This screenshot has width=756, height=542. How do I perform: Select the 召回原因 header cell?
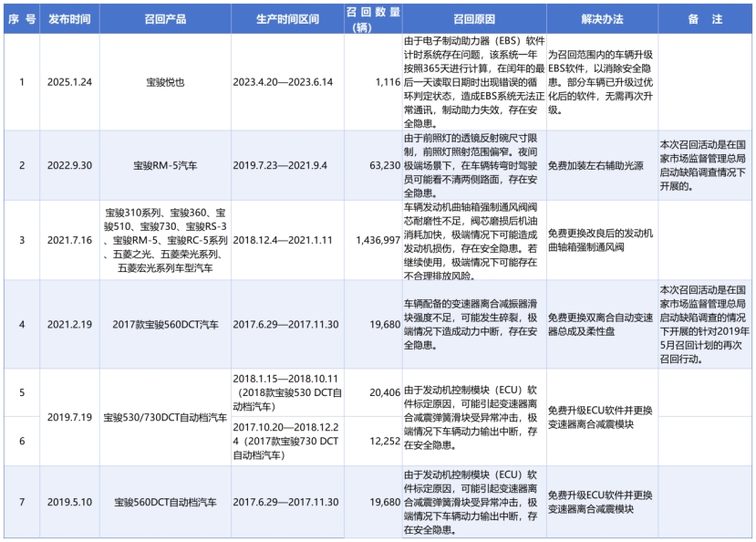473,18
